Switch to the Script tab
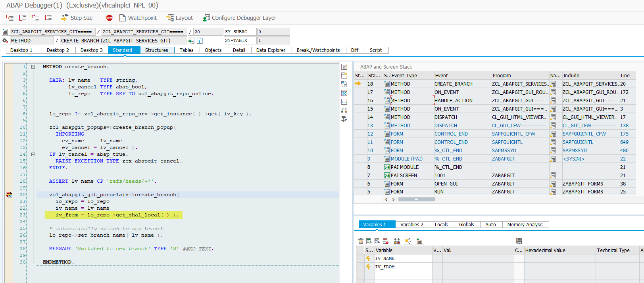This screenshot has width=644, height=283. coord(376,50)
